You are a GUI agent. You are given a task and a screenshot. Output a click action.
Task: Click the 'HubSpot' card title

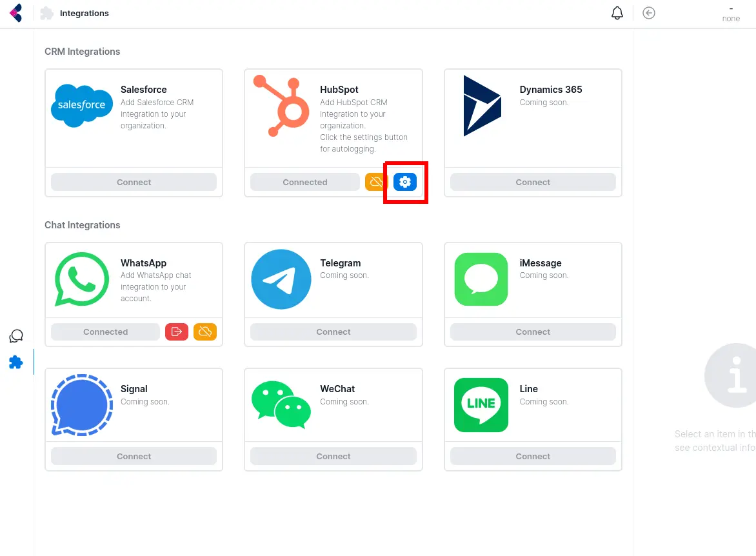339,89
